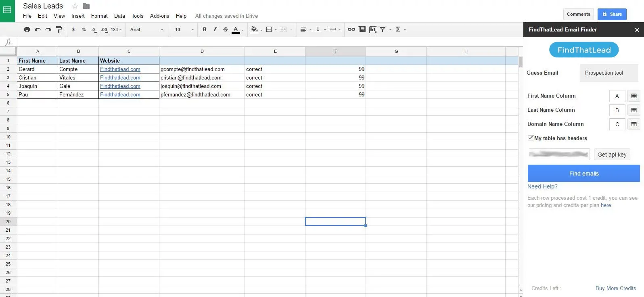Open the File menu

pyautogui.click(x=27, y=16)
